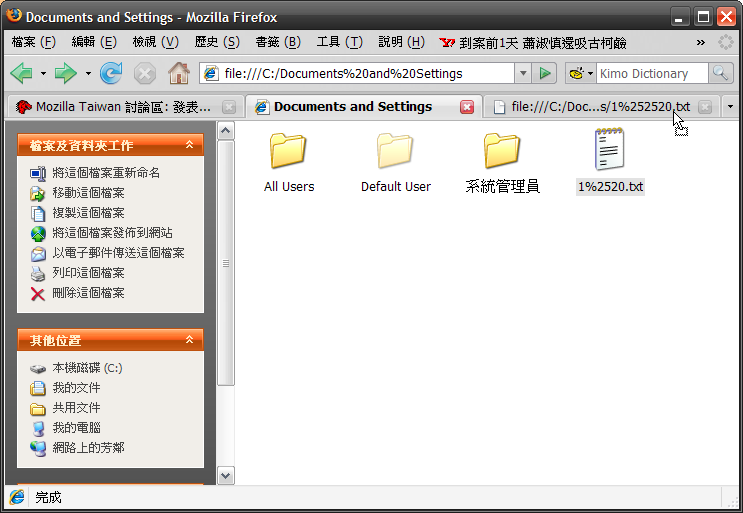Click the green Go arrow beside address bar
743x513 pixels.
tap(544, 73)
